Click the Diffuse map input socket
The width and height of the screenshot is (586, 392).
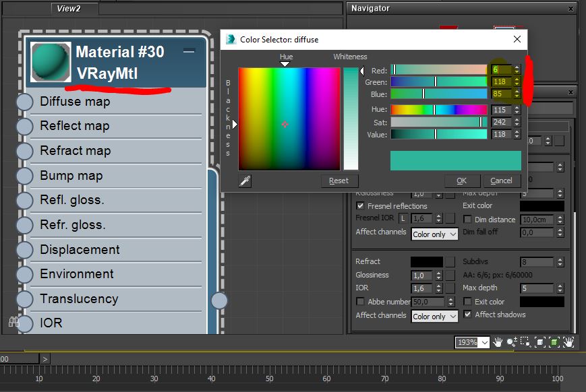[24, 102]
